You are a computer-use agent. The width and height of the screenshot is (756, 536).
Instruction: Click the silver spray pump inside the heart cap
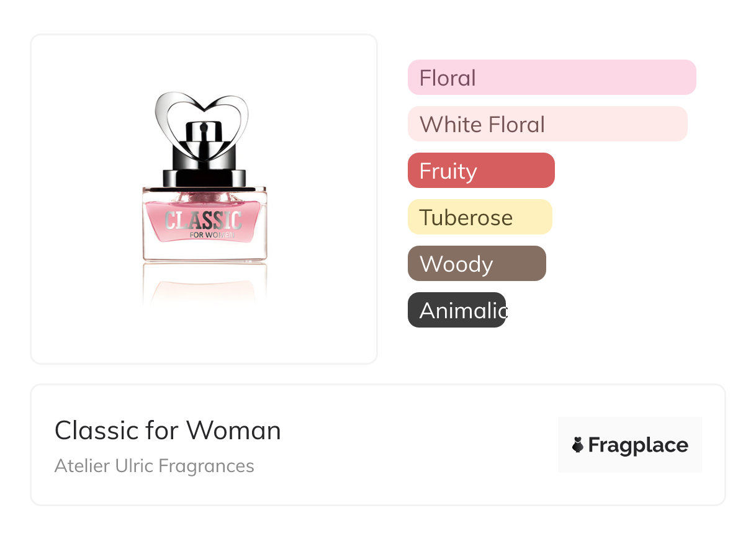(x=202, y=140)
